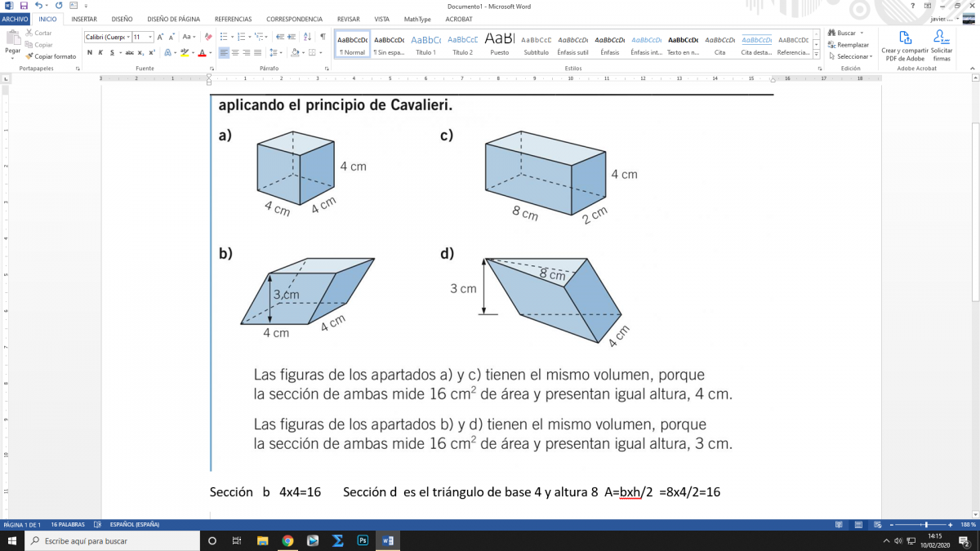Open the Task View taskbar icon
This screenshot has height=551, width=980.
coord(237,540)
